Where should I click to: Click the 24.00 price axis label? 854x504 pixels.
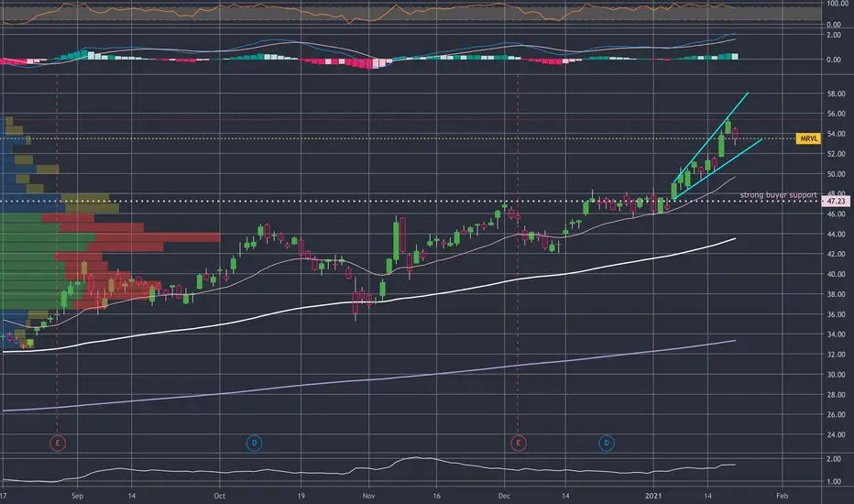tap(836, 434)
